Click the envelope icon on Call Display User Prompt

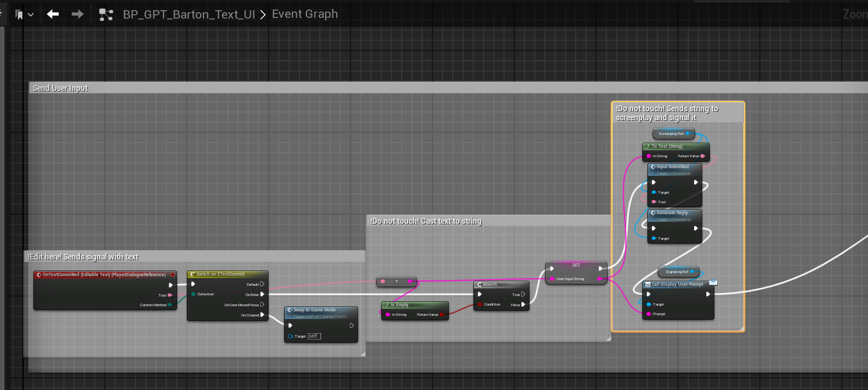pos(713,282)
